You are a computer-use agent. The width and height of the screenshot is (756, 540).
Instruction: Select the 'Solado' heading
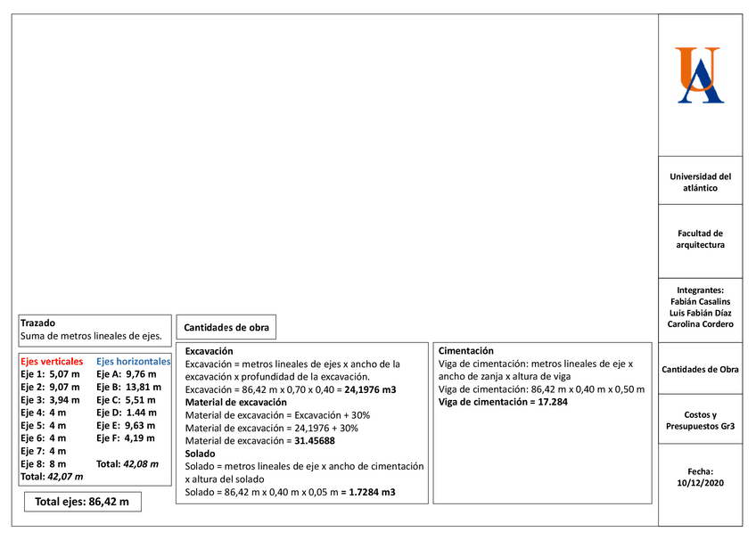click(x=200, y=454)
